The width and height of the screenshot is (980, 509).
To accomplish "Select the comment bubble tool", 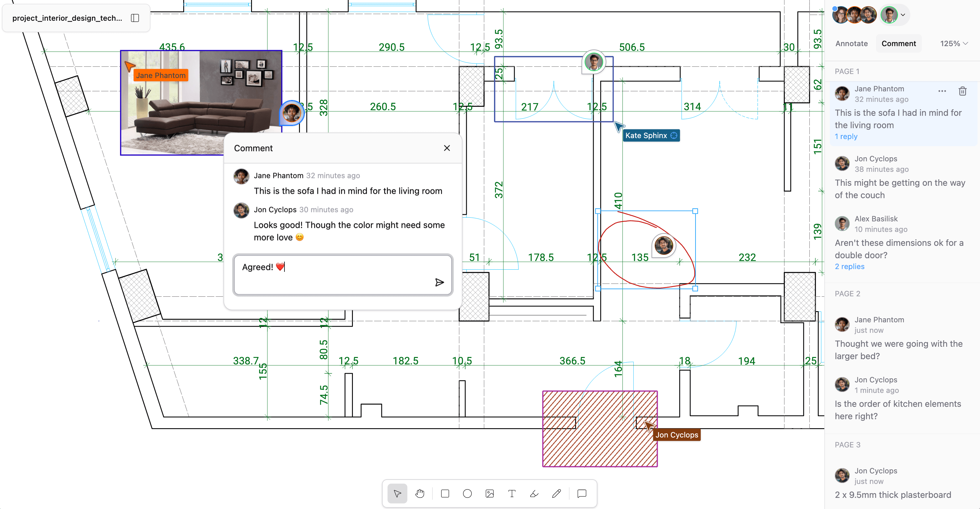I will tap(582, 494).
